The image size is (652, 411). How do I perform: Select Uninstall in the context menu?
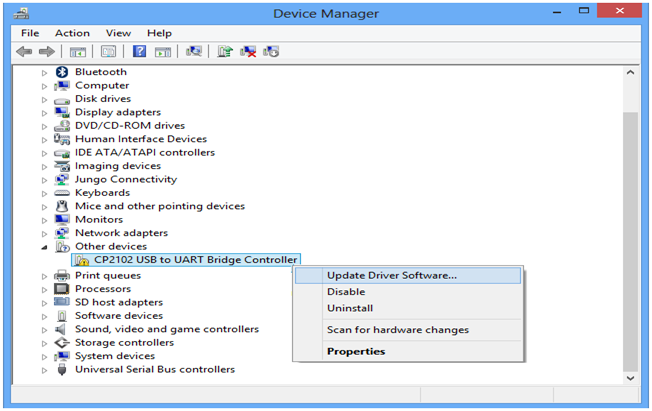[x=350, y=308]
